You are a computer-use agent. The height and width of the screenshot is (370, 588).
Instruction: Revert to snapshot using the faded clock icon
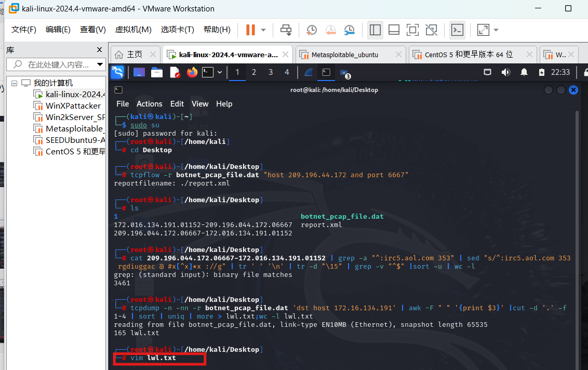(330, 30)
